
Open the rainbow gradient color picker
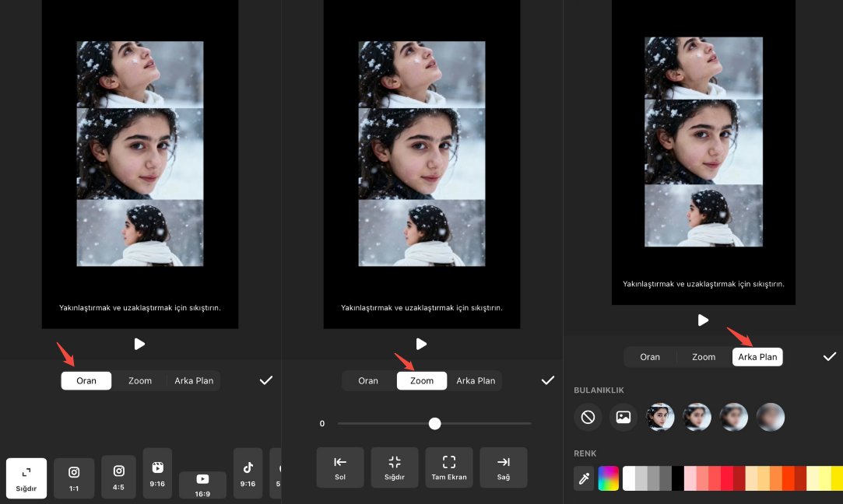point(608,478)
